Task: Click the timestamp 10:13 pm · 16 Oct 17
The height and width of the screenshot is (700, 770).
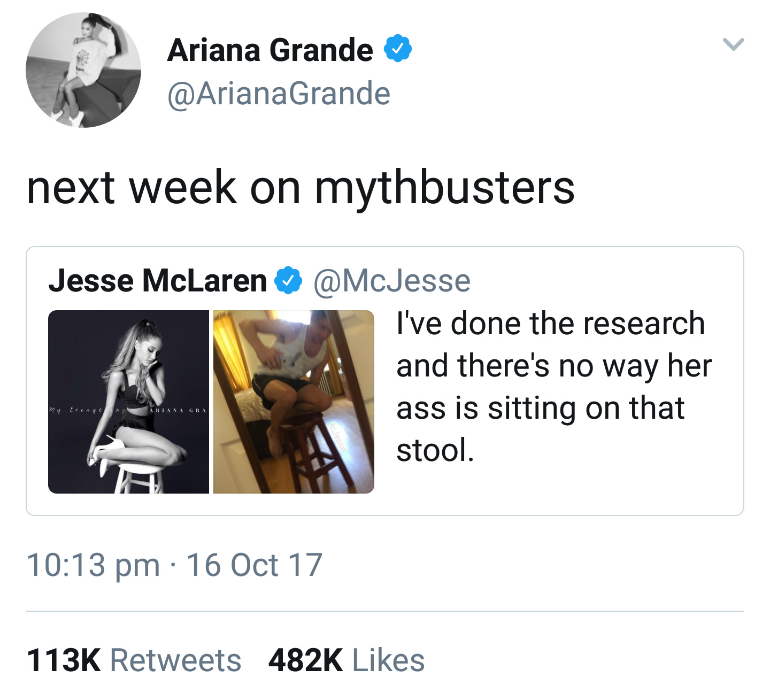Action: click(174, 565)
